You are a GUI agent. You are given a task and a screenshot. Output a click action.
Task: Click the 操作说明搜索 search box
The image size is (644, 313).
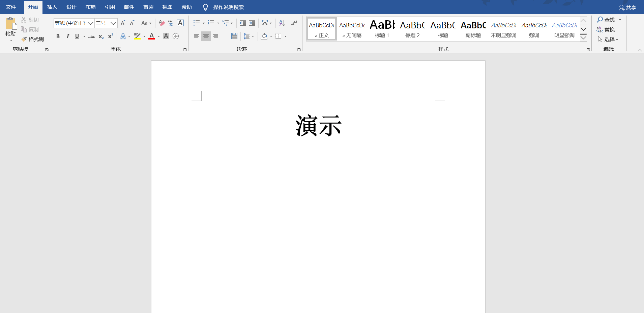tap(228, 7)
